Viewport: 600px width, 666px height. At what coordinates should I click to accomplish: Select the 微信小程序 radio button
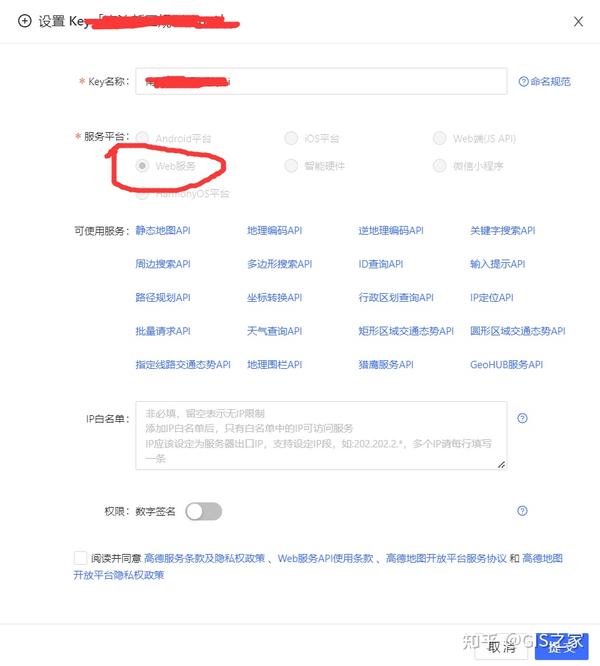439,166
